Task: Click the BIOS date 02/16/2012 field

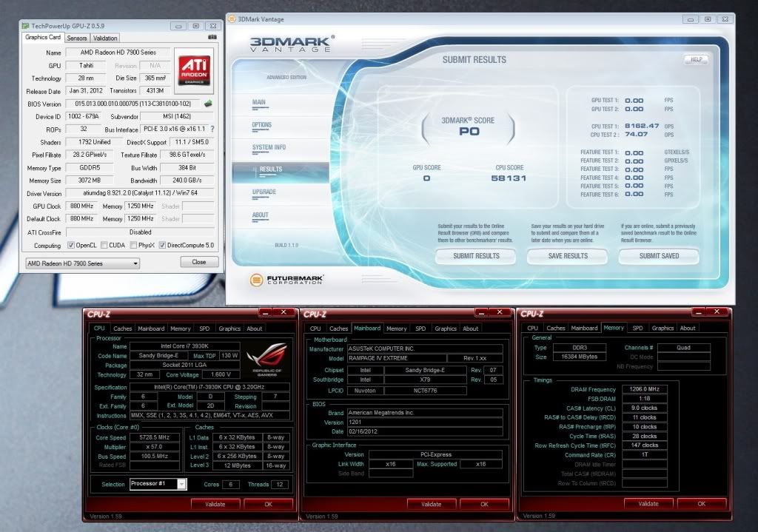Action: point(425,431)
